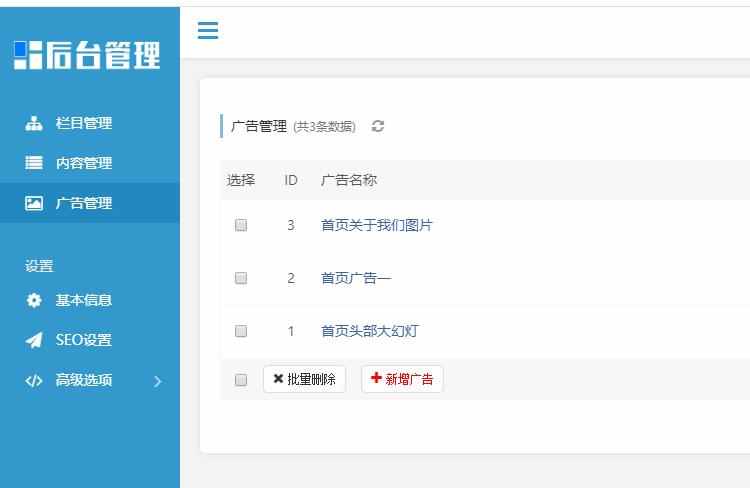
Task: Click the 广告管理 page title
Action: [259, 126]
